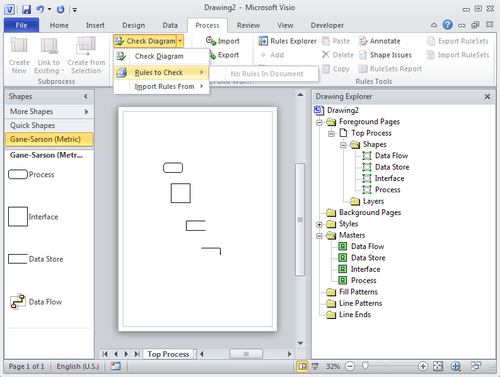Click the Fit page to window icon
The width and height of the screenshot is (500, 377).
pos(438,366)
